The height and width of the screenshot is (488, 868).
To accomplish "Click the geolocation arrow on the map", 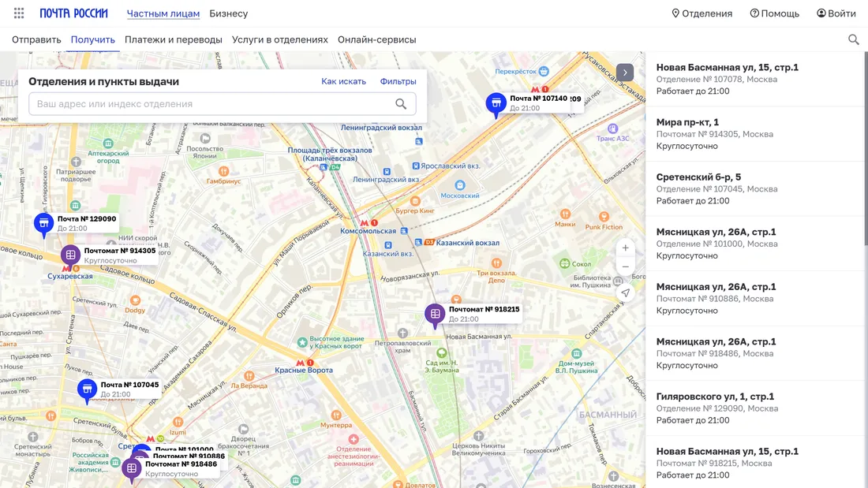I will coord(625,292).
